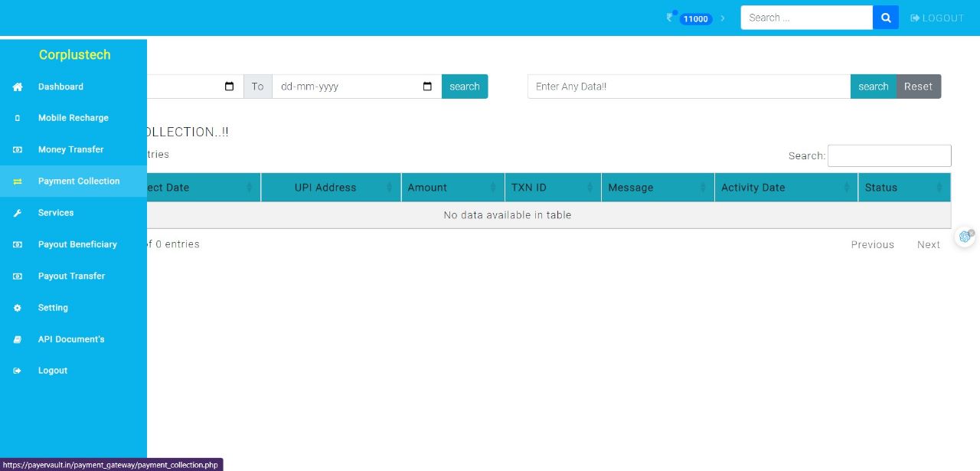Open Dashboard from the sidebar menu
Viewport: 980px width, 471px height.
click(x=60, y=87)
